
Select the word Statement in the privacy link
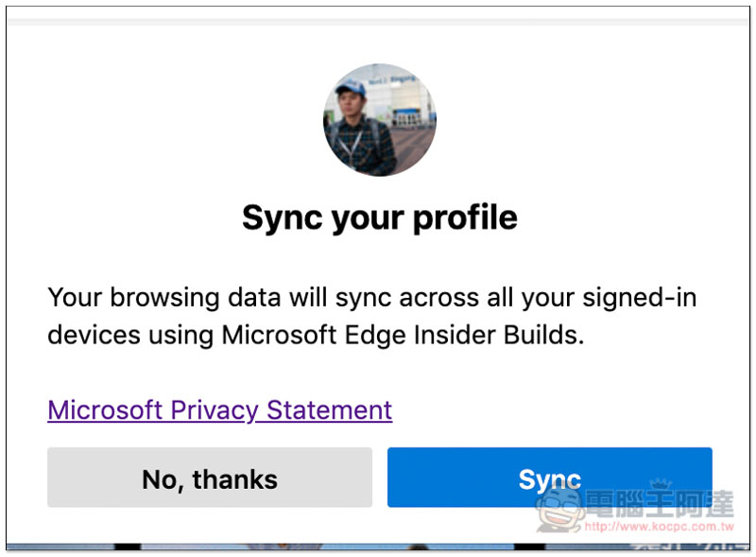(x=329, y=410)
